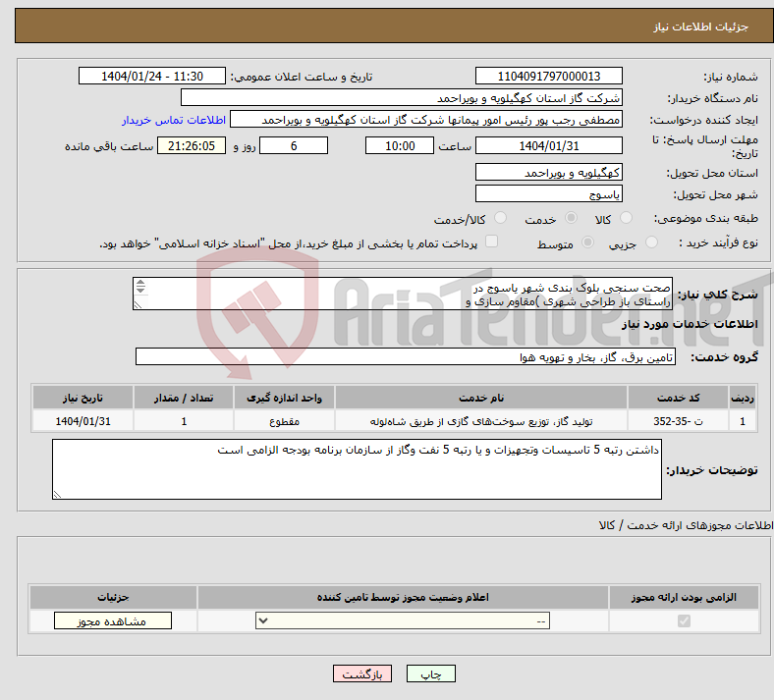Screen dimensions: 774x700
Task: Select the کالا radio button
Action: coord(626,218)
